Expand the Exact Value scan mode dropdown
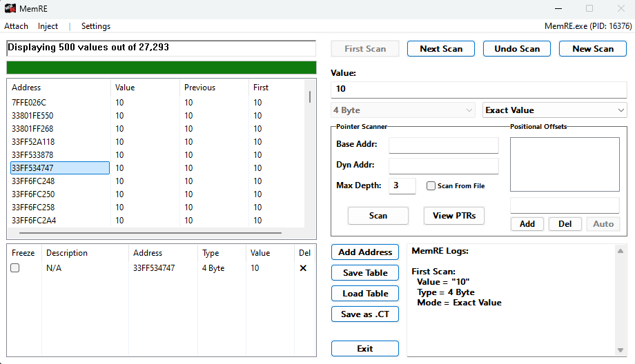 tap(554, 110)
